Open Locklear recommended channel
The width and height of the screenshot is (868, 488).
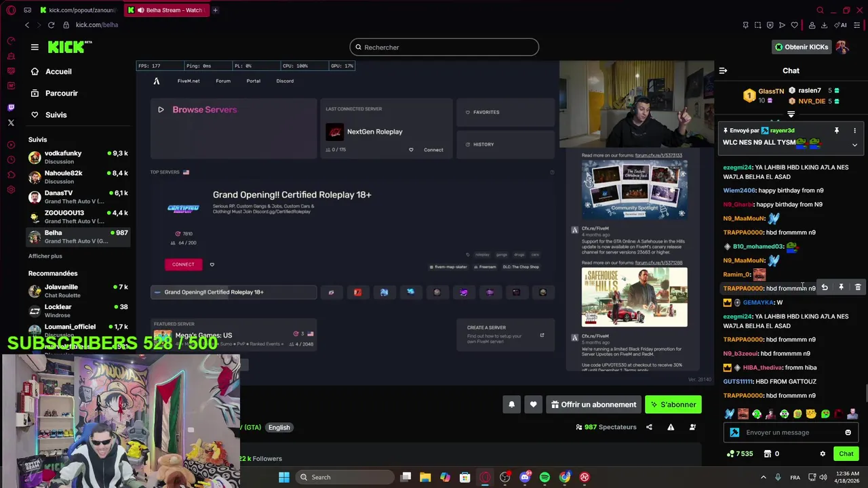[x=79, y=310]
